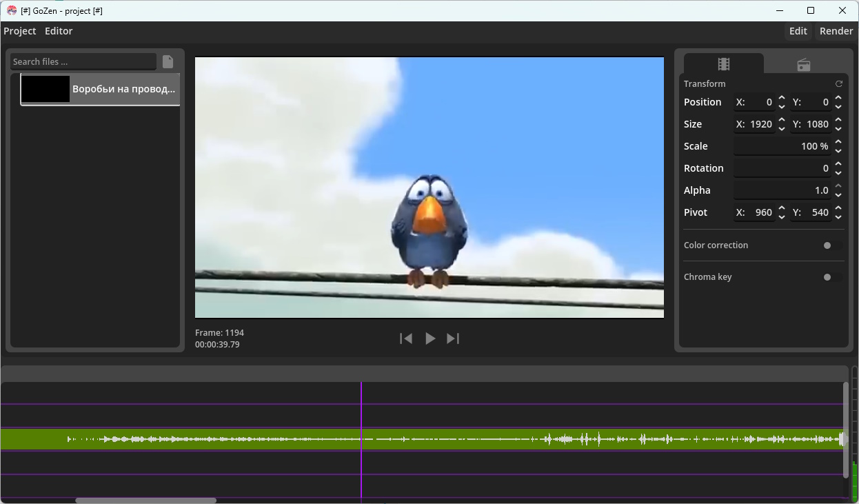Viewport: 859px width, 504px height.
Task: Open the Project menu
Action: point(20,31)
